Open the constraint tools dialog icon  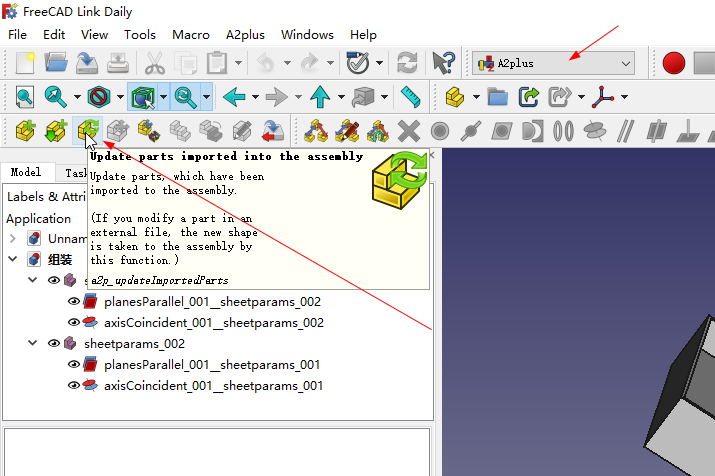point(316,131)
